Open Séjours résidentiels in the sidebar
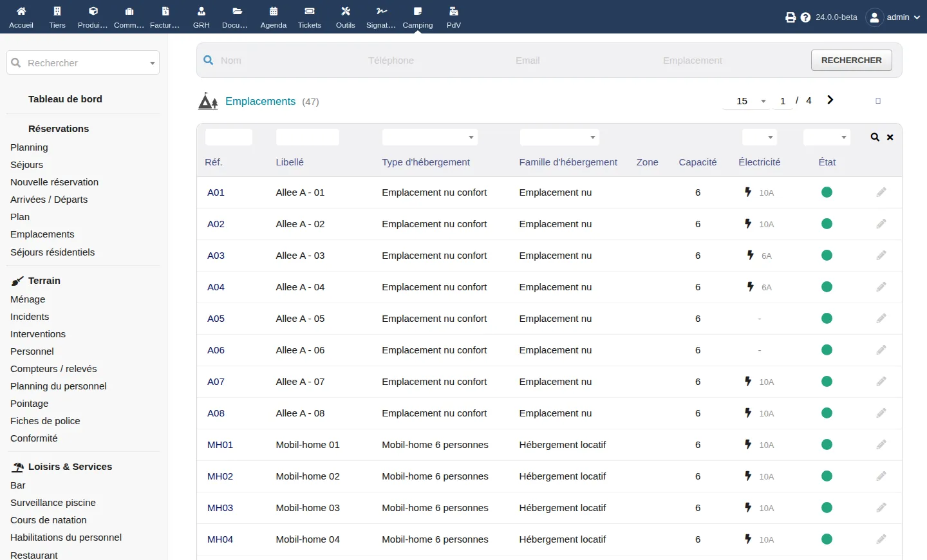This screenshot has width=927, height=560. [x=53, y=252]
